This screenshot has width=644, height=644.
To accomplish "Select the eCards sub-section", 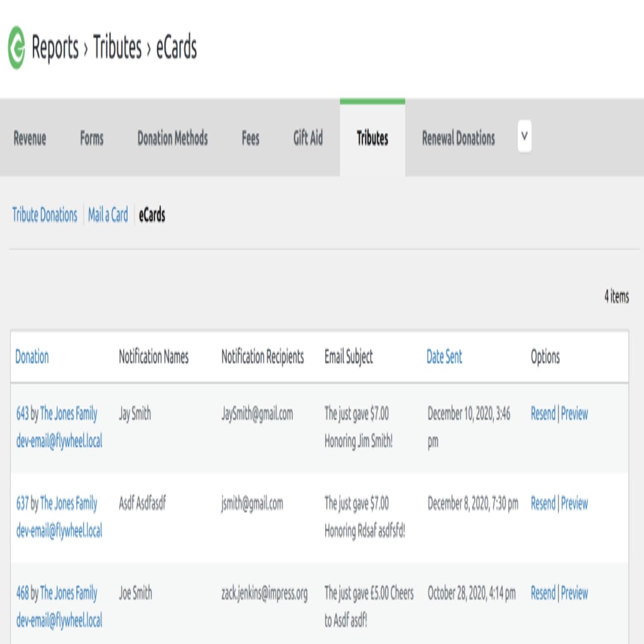I will pos(152,215).
